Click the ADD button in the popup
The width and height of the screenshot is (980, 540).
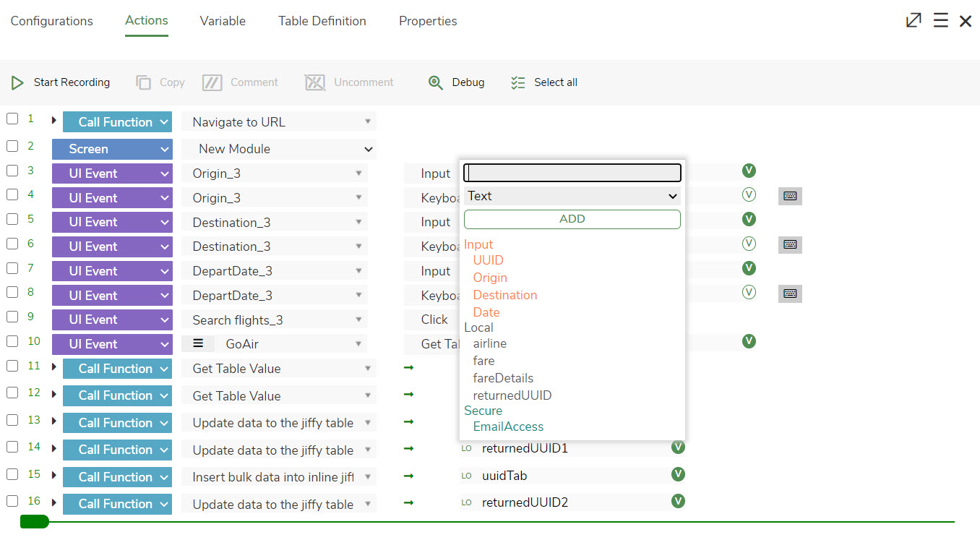click(x=571, y=218)
